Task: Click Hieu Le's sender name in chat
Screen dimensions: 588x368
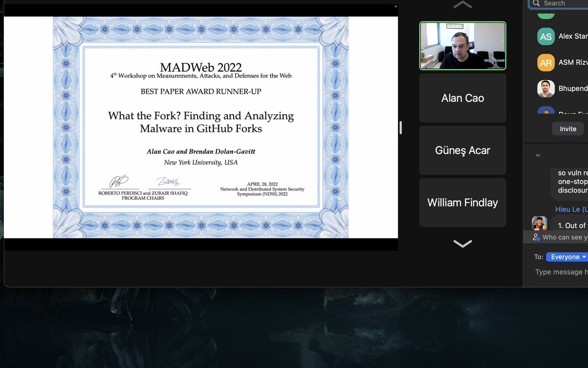Action: [571, 209]
